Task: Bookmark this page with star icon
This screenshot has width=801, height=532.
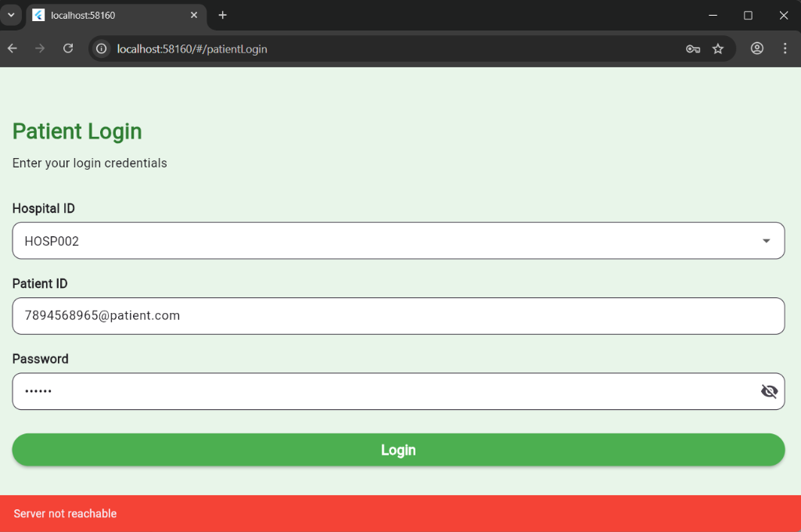Action: [718, 49]
